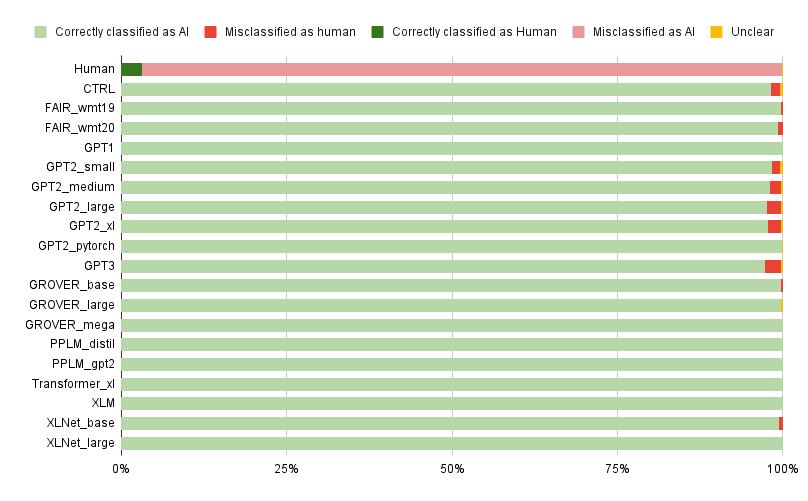The width and height of the screenshot is (808, 501).
Task: Click the 100% axis tick label
Action: [782, 469]
